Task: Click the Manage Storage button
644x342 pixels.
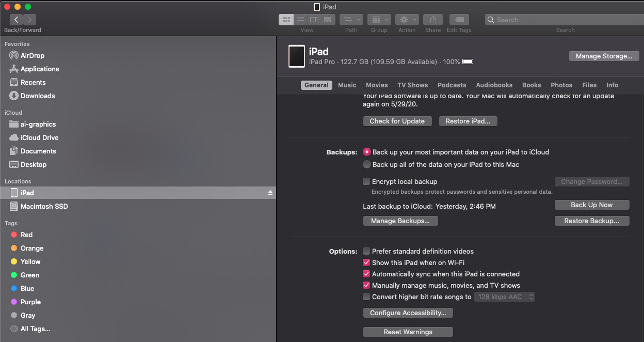Action: [604, 56]
